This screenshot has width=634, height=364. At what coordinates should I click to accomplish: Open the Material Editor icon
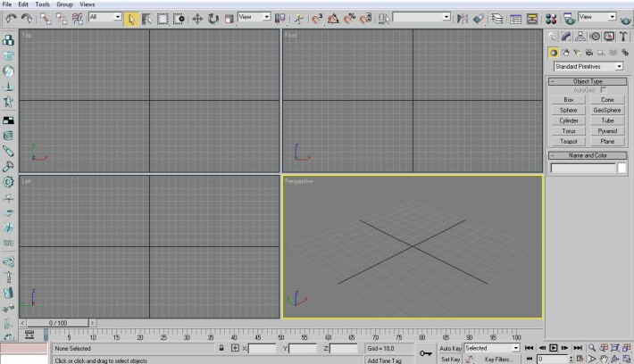click(x=551, y=19)
